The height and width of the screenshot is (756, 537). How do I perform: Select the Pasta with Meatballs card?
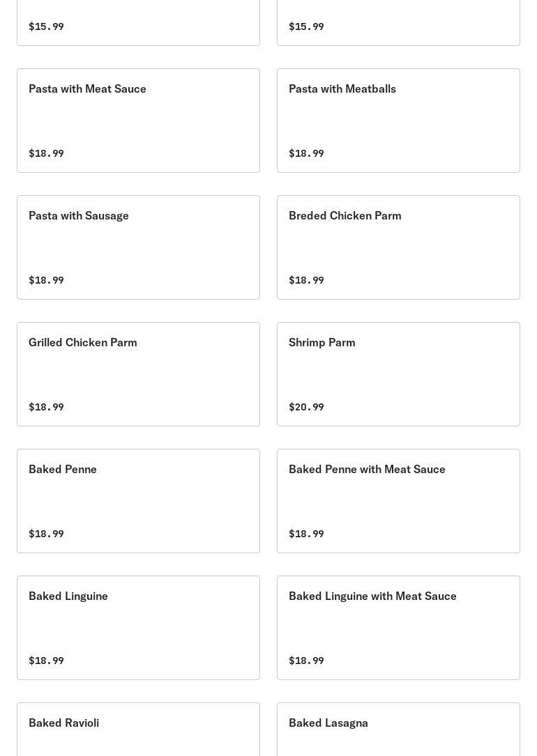click(342, 89)
